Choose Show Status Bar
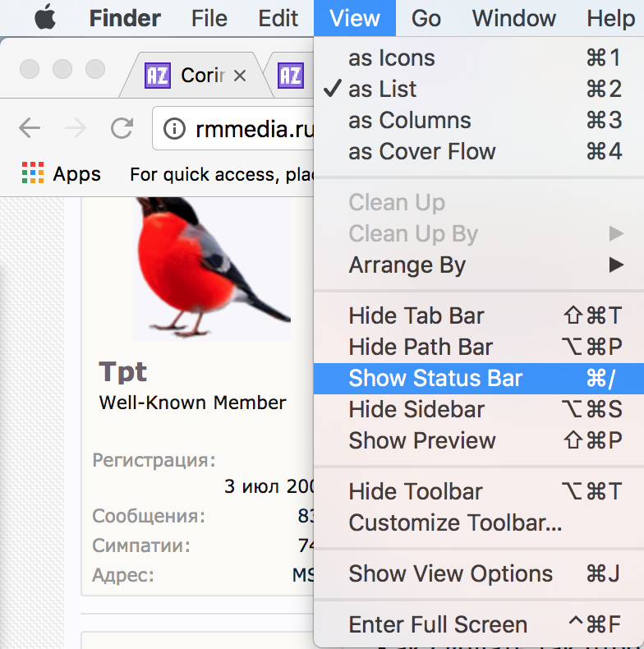The image size is (644, 649). [479, 378]
